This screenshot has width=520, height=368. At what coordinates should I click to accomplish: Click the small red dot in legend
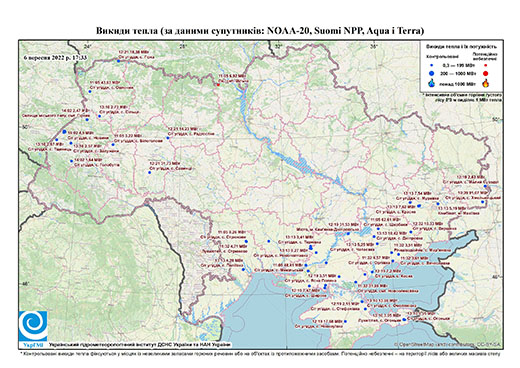(x=486, y=65)
